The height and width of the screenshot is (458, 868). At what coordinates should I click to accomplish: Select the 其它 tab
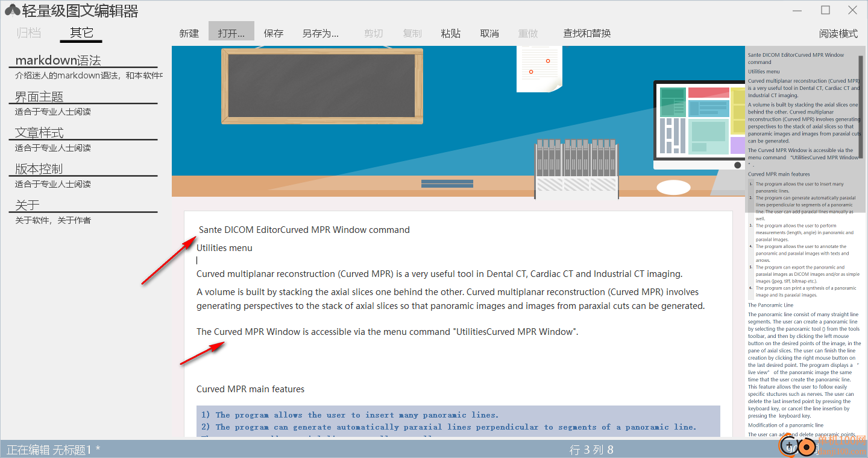tap(81, 33)
